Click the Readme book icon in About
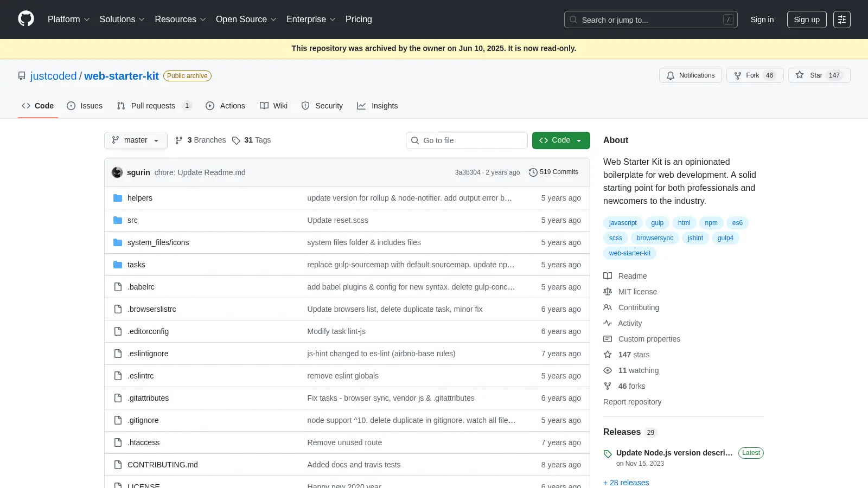Viewport: 868px width, 488px height. click(608, 276)
